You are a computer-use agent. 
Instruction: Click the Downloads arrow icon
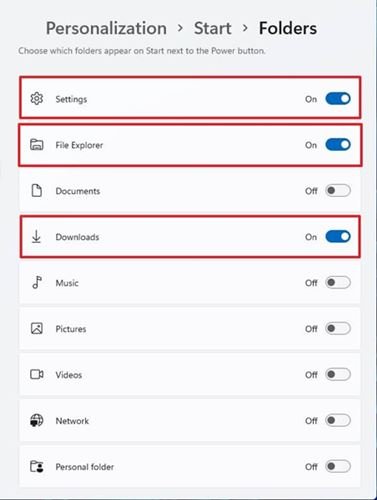[x=36, y=237]
